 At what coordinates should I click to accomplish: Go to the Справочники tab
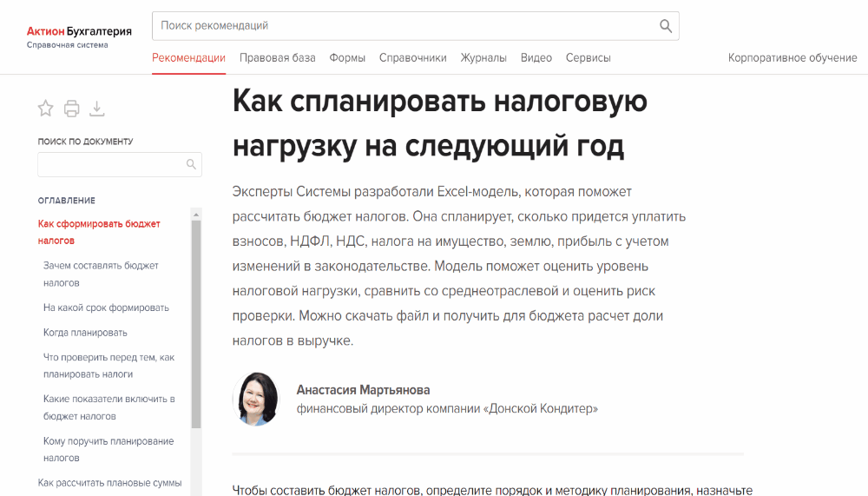(x=413, y=57)
